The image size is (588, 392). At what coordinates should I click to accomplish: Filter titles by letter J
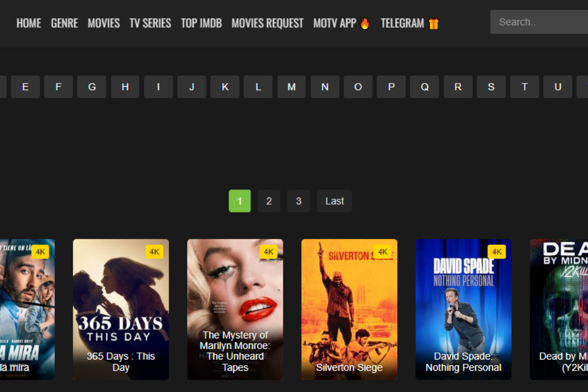(x=192, y=87)
